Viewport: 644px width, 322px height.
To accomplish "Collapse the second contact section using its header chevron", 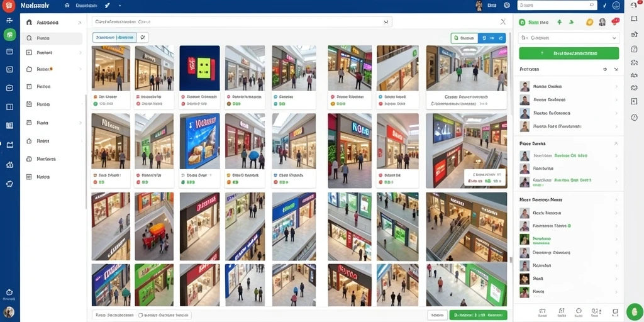I will point(616,144).
